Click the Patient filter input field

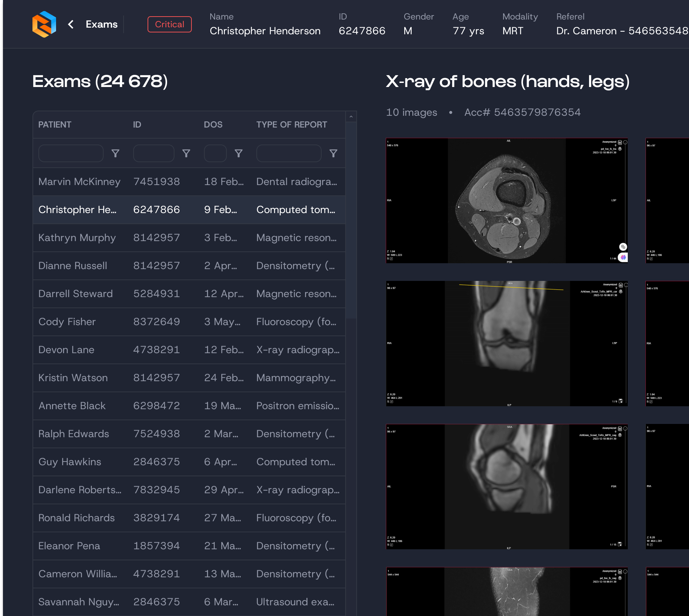[71, 153]
